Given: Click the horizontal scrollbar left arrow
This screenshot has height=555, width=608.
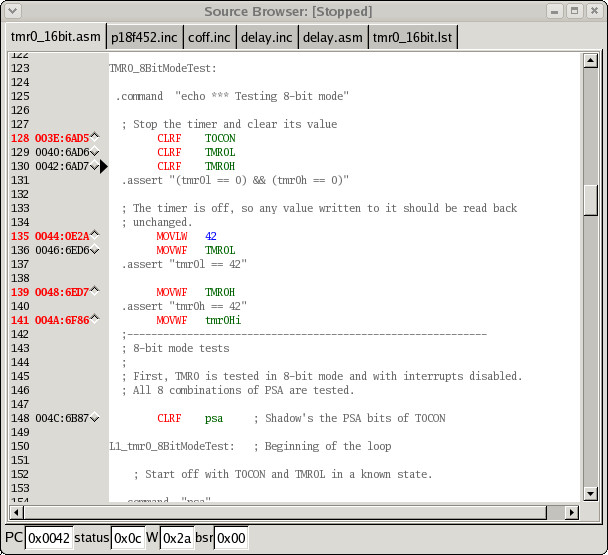Looking at the screenshot, I should click(16, 512).
